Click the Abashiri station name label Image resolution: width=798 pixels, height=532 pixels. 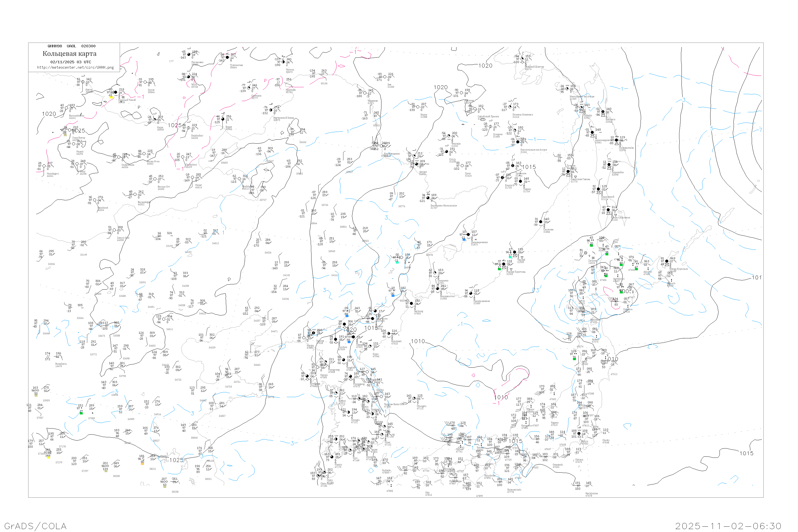click(x=647, y=272)
